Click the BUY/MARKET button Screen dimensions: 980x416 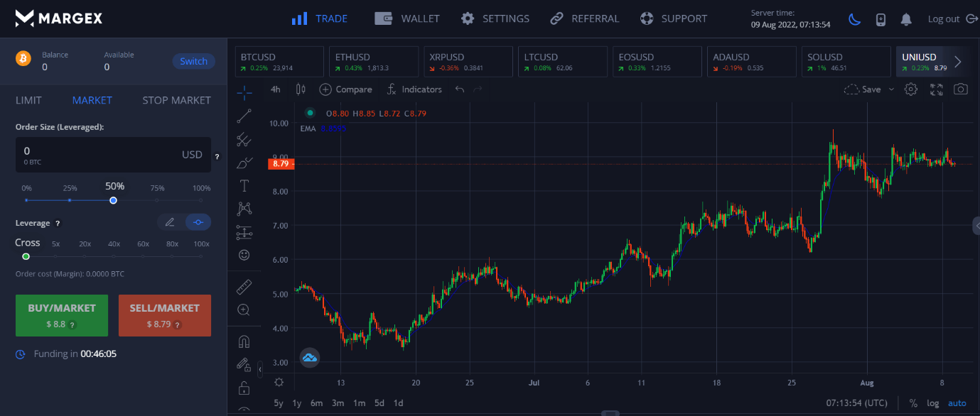coord(62,315)
